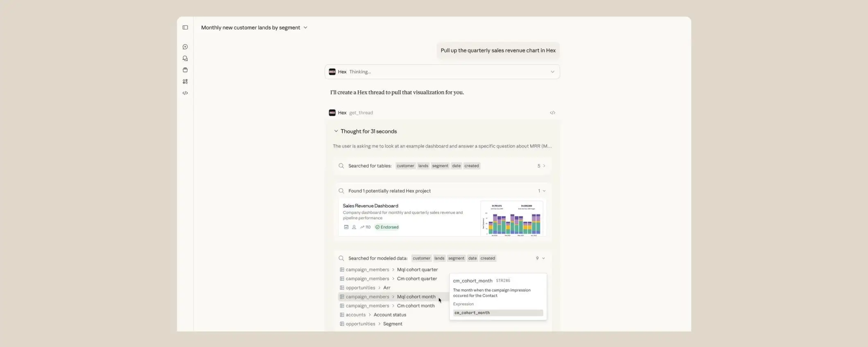Open the projects stack icon in sidebar
868x347 pixels.
coord(185,70)
